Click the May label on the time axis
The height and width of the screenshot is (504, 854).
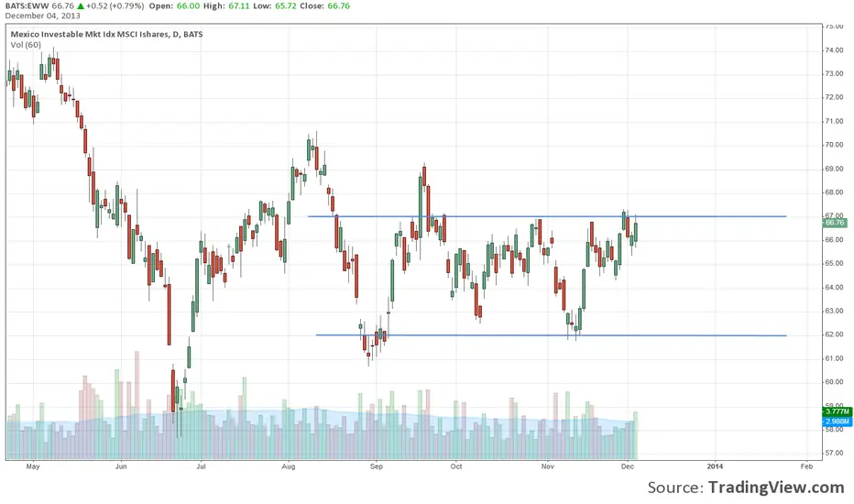33,466
